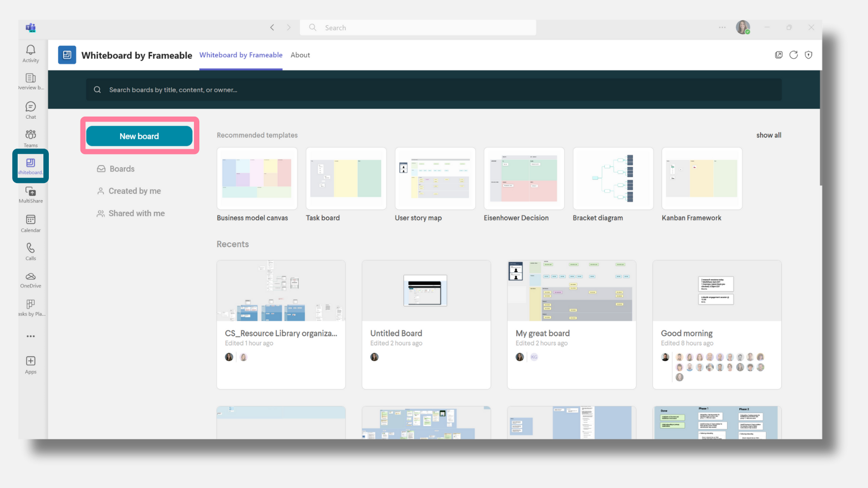Click the 'CS_Resource Library organiza...' title
The image size is (868, 488).
pos(281,333)
